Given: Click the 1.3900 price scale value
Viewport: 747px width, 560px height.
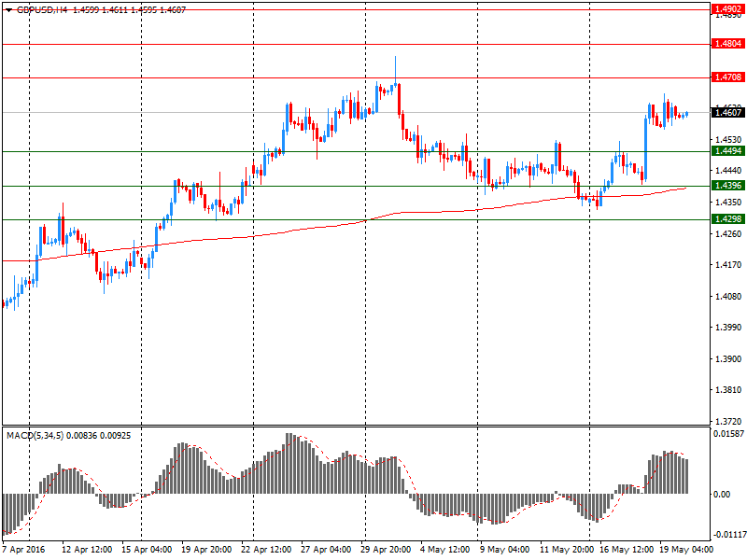Looking at the screenshot, I should [729, 358].
